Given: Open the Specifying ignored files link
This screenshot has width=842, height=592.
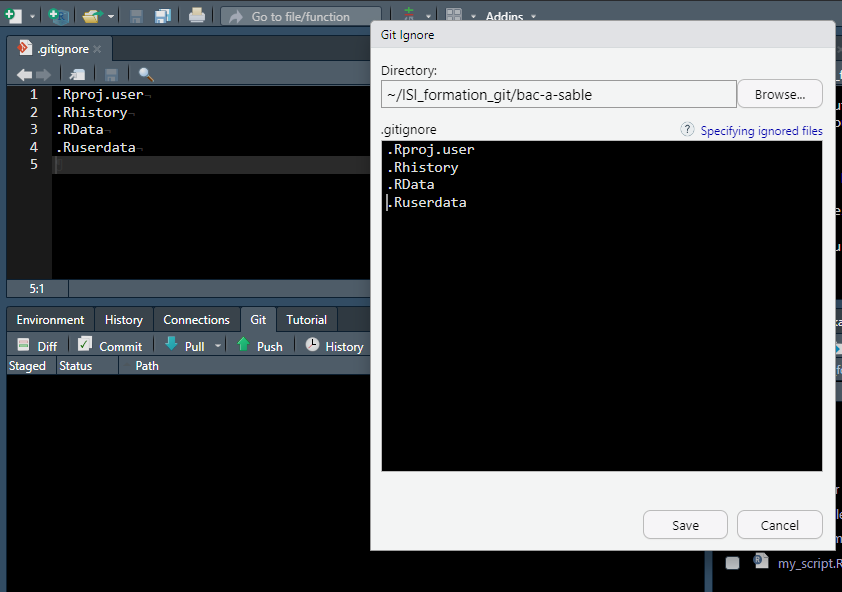Looking at the screenshot, I should [761, 131].
